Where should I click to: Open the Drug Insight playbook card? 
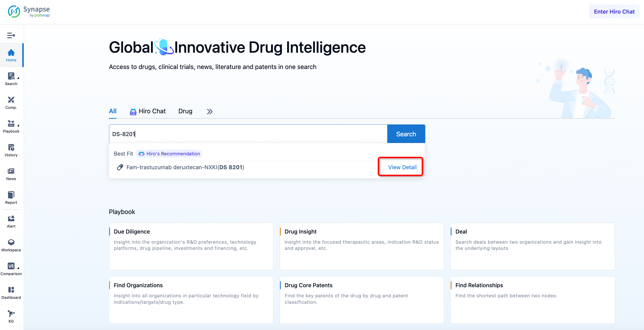(x=362, y=246)
